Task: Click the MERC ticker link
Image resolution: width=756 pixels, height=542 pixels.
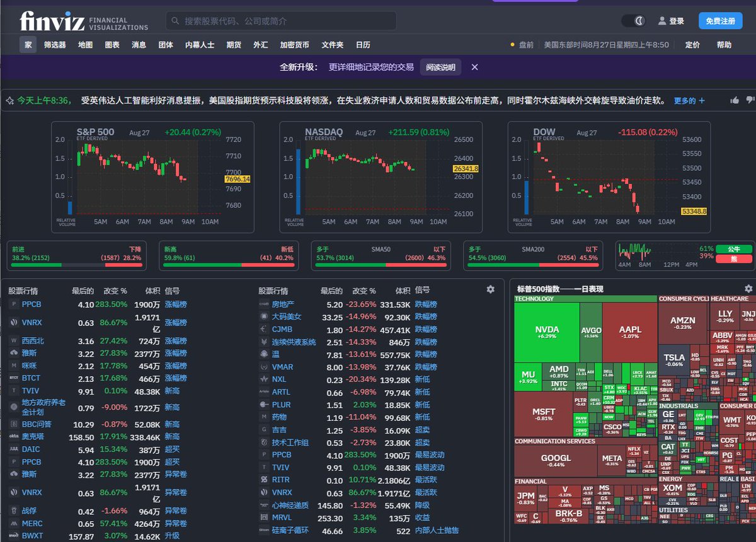Action: click(x=32, y=524)
